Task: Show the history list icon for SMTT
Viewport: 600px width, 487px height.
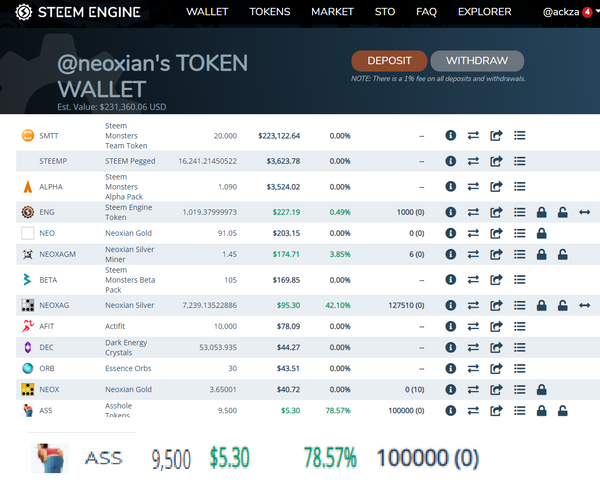Action: pyautogui.click(x=519, y=135)
